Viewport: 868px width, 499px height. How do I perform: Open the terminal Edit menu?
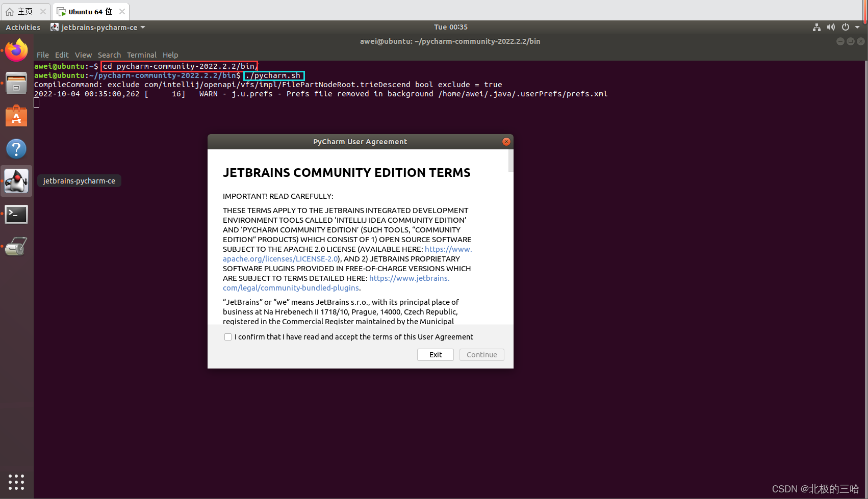tap(62, 55)
